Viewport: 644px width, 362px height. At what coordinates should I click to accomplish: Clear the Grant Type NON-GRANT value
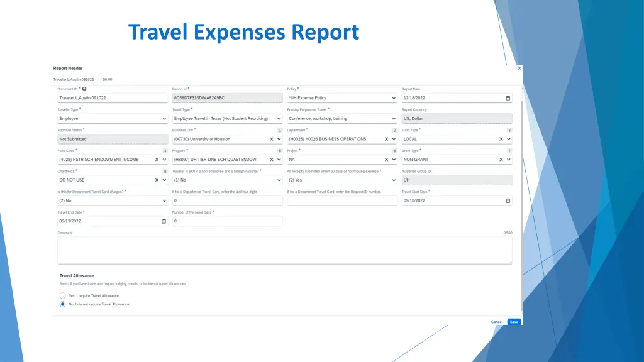[x=501, y=160]
